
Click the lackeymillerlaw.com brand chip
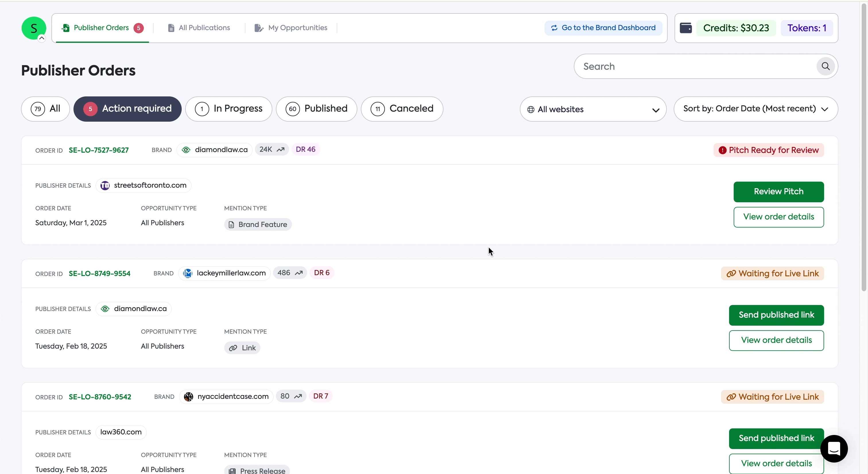click(224, 273)
